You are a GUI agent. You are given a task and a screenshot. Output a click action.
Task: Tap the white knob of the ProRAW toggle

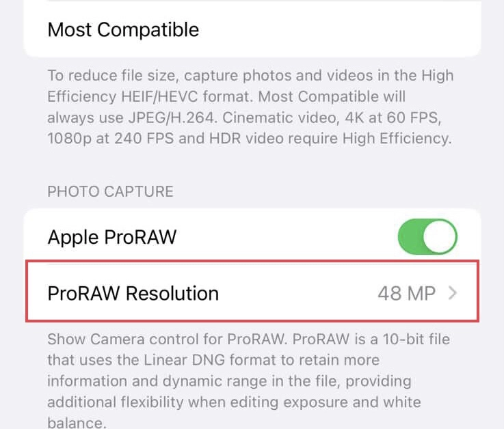[x=440, y=236]
